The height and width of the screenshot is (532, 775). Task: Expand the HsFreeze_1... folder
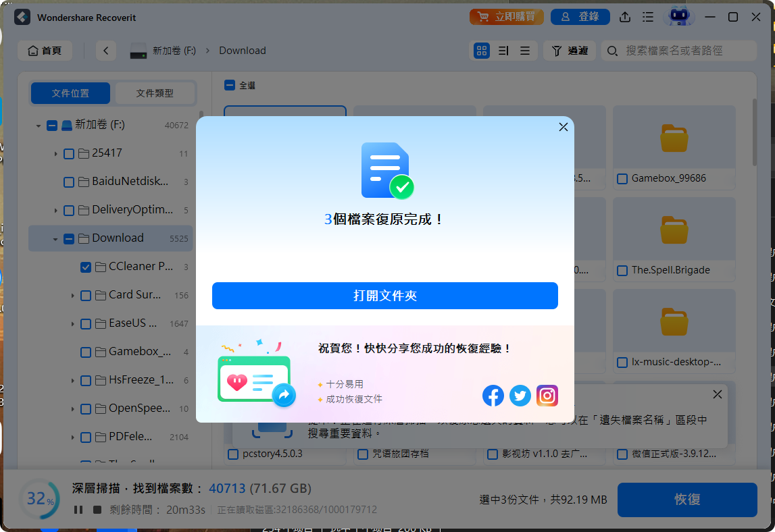pos(73,381)
